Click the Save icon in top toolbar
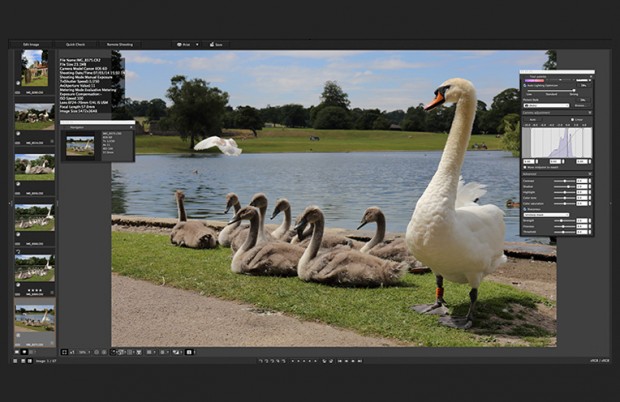Screen dimensions: 620x402 click(x=216, y=45)
